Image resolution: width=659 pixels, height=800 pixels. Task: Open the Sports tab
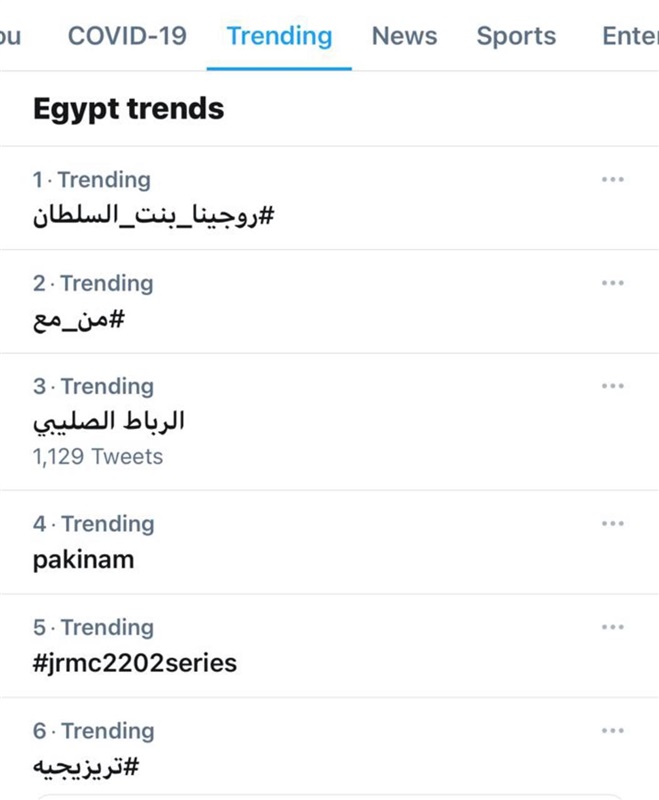[x=515, y=36]
